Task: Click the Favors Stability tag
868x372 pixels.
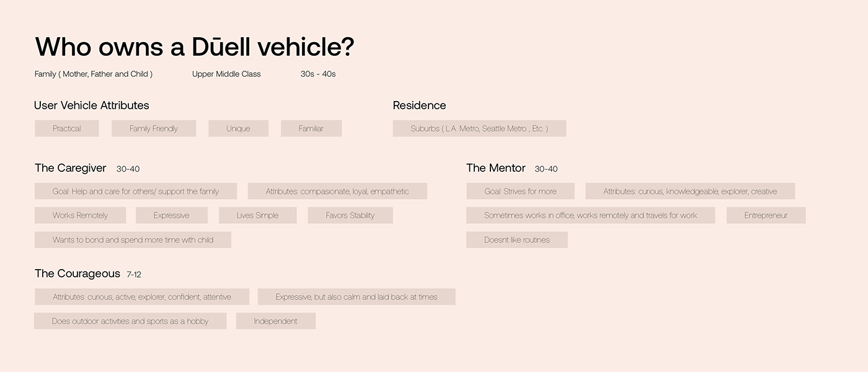Action: point(350,215)
